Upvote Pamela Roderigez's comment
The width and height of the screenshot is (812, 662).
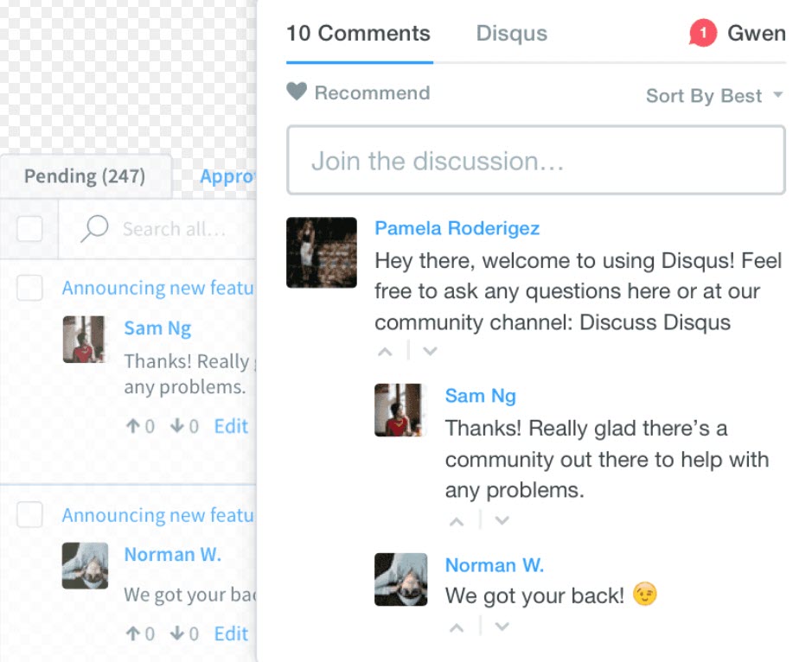coord(385,352)
